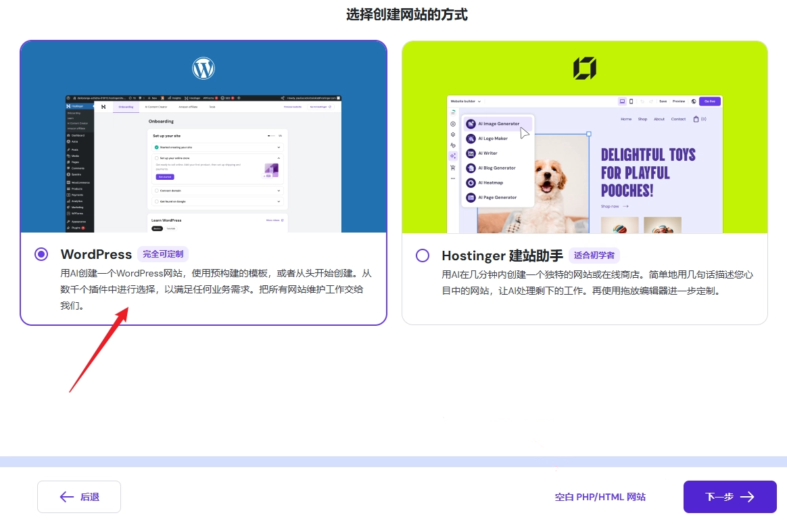Click the AI Logo Maker icon in preview
This screenshot has width=787, height=532.
[471, 139]
